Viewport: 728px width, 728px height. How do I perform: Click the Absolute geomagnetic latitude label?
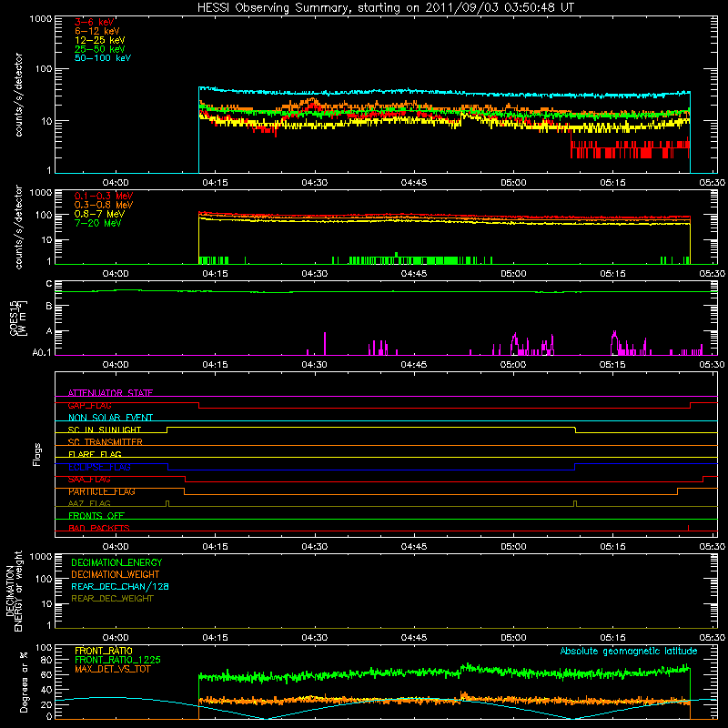pyautogui.click(x=629, y=651)
